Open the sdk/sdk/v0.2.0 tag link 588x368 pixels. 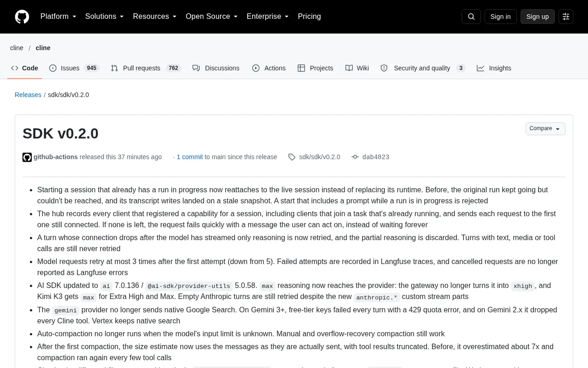(320, 157)
